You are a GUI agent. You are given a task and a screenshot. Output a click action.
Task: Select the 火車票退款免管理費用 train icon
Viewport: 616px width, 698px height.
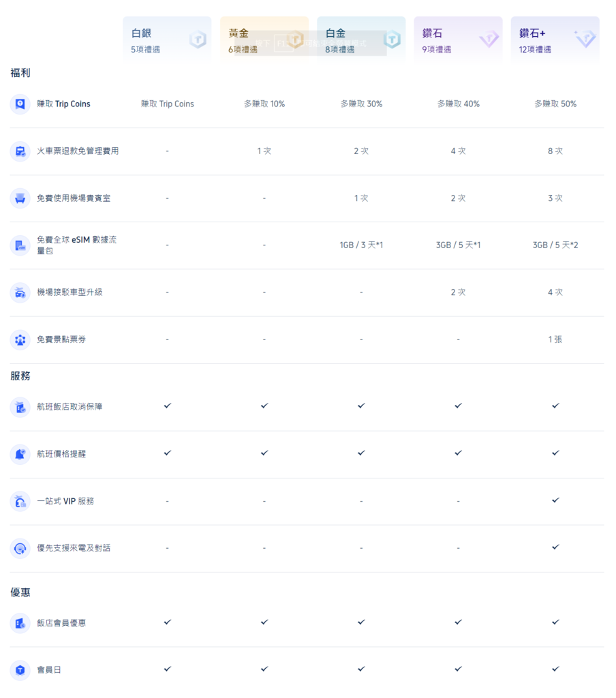(x=20, y=151)
